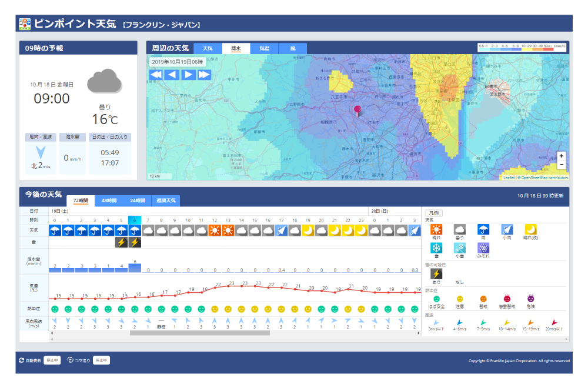Click the forecast table horizontal scrollbar
Viewport: 588px width, 388px height.
(200, 333)
